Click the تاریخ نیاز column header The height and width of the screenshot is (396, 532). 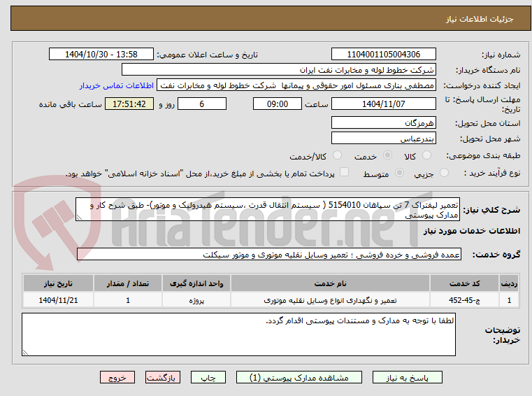pos(58,283)
